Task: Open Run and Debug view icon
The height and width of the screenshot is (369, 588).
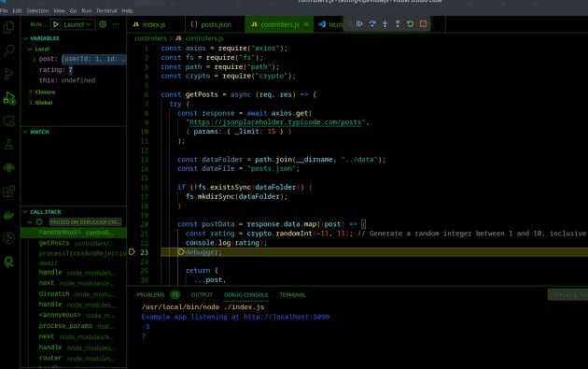Action: click(8, 98)
